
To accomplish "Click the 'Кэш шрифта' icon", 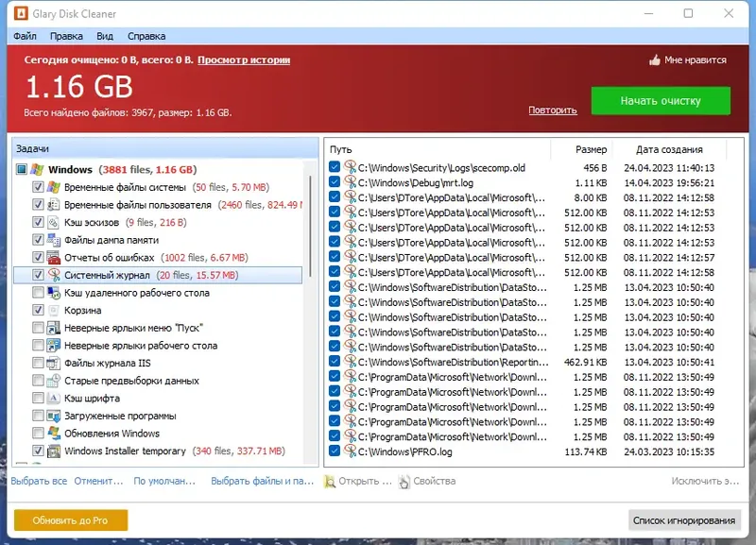I will (54, 398).
